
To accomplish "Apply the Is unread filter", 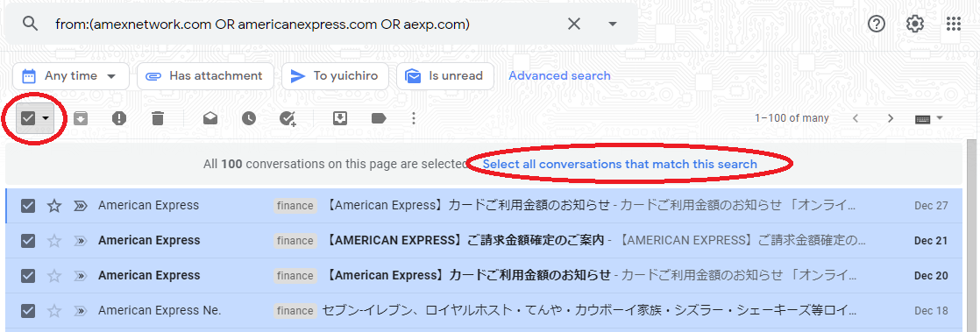I will coord(445,76).
